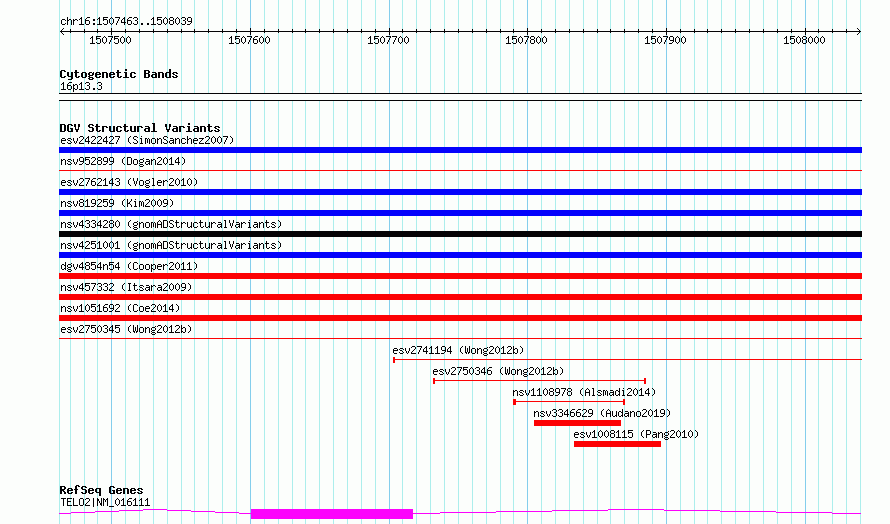Click the red bar under dgv4854n54
This screenshot has width=890, height=524.
[460, 276]
